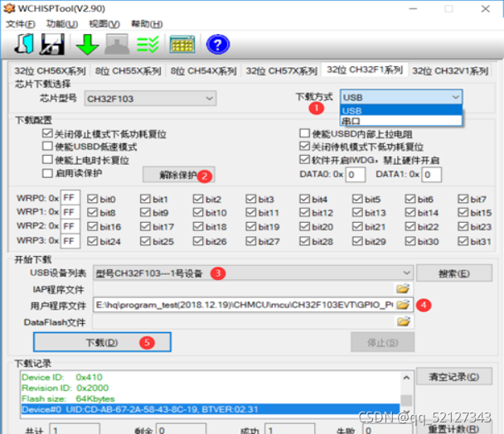Switch to 32位 CH56X系列 tab
This screenshot has width=504, height=434.
50,70
